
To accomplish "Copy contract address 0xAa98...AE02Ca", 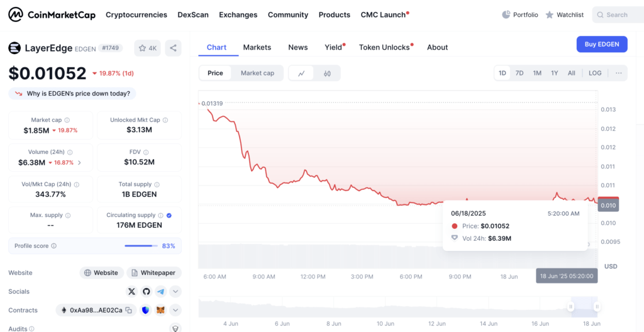I will pos(128,310).
